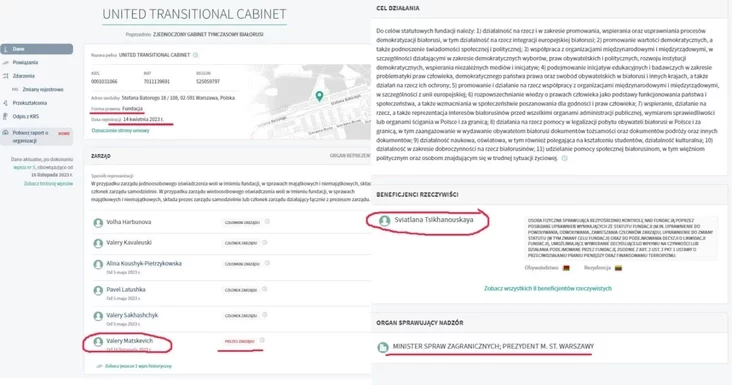Click the Obywatelstwo flag icon
The width and height of the screenshot is (732, 385).
566,268
